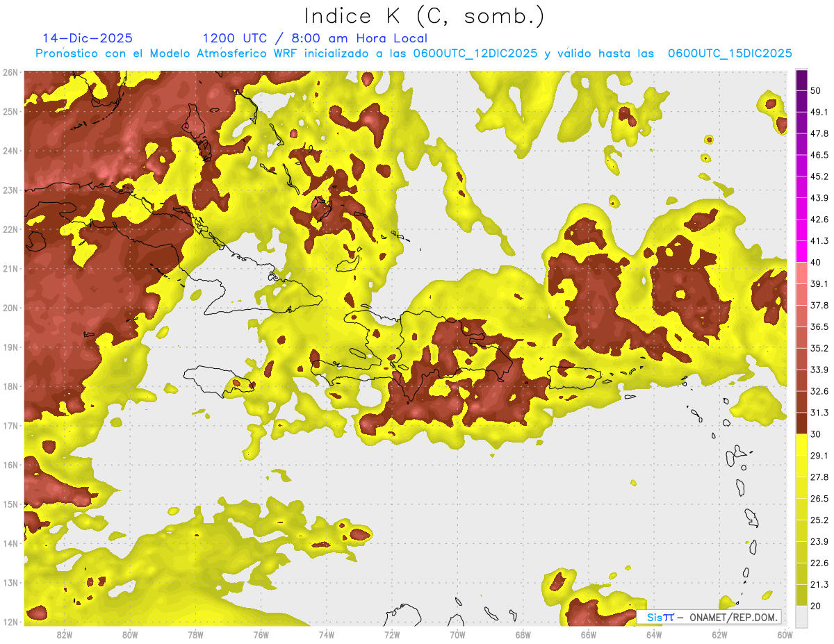The width and height of the screenshot is (834, 644).
Task: Click the 32.6 color scale label
Action: point(819,391)
